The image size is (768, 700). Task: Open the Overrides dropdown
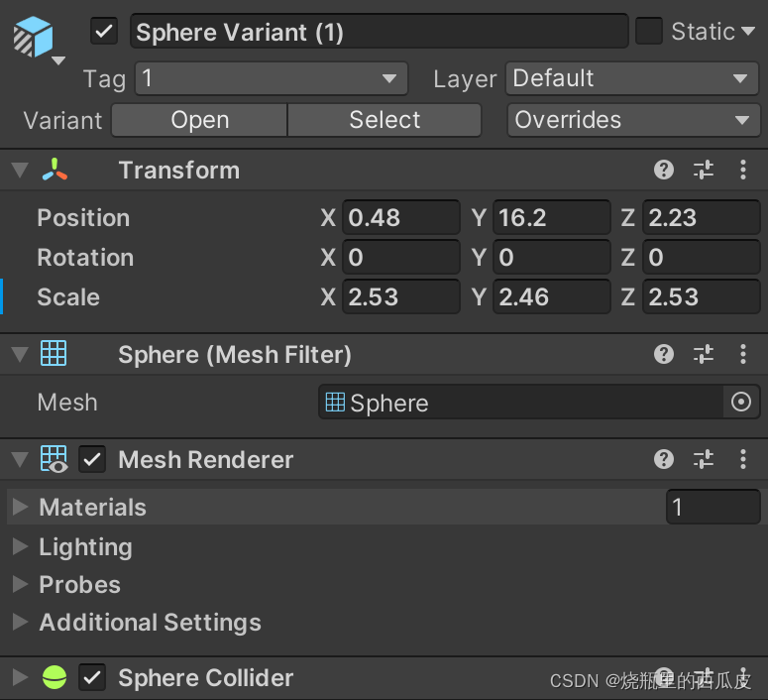(x=633, y=120)
